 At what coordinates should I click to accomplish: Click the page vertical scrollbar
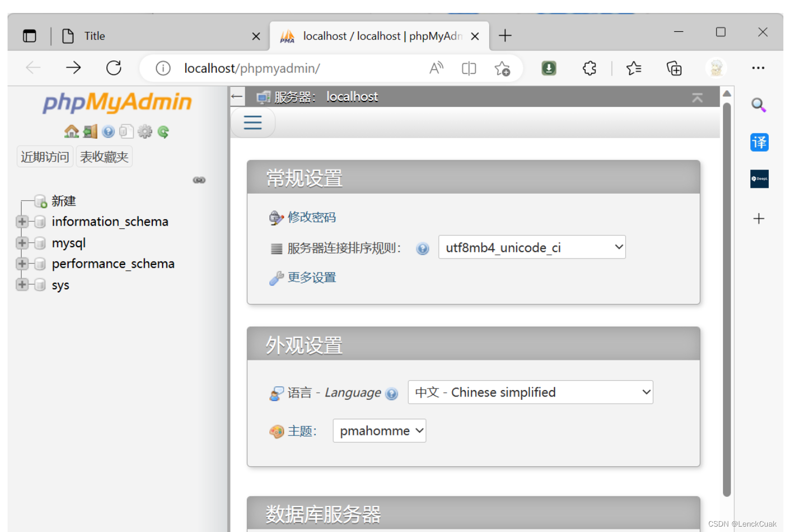coord(727,299)
